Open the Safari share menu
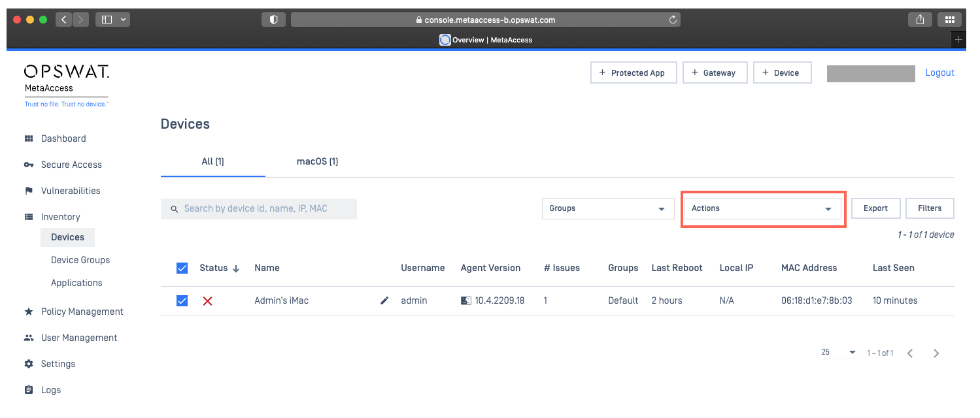980x418 pixels. click(x=920, y=20)
